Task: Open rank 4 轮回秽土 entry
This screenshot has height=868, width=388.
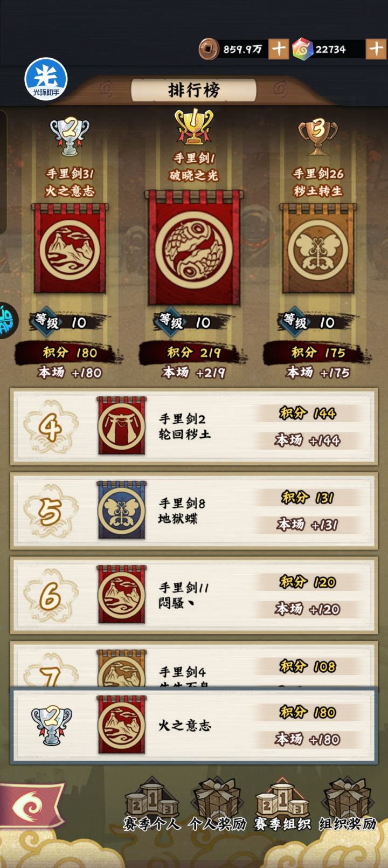Action: [194, 426]
